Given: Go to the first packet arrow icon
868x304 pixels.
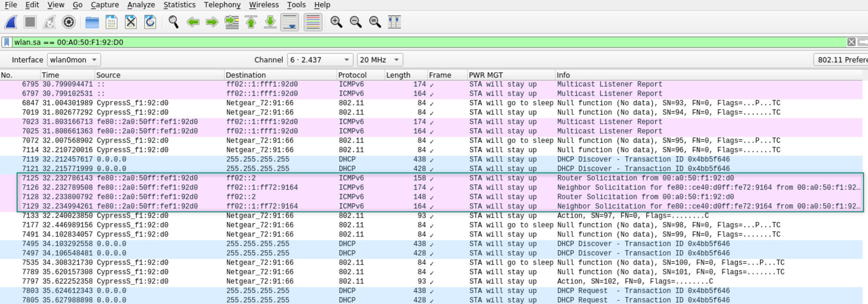Looking at the screenshot, I should tap(251, 22).
